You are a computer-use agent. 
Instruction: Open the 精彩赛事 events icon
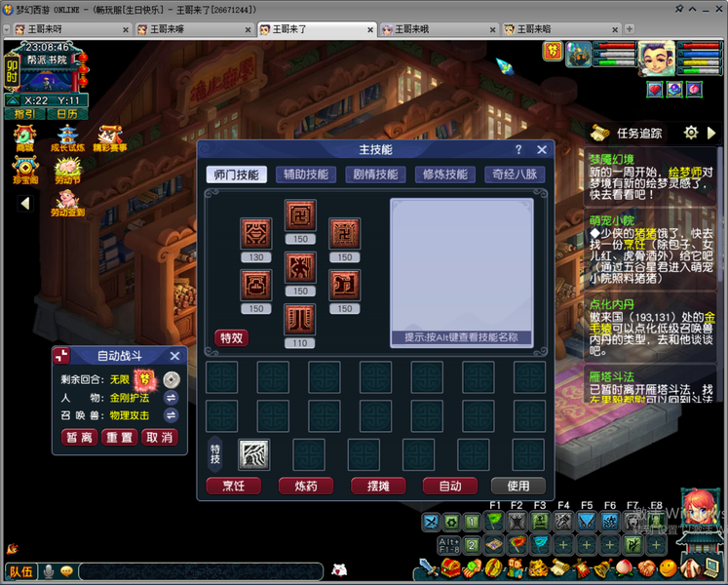110,138
